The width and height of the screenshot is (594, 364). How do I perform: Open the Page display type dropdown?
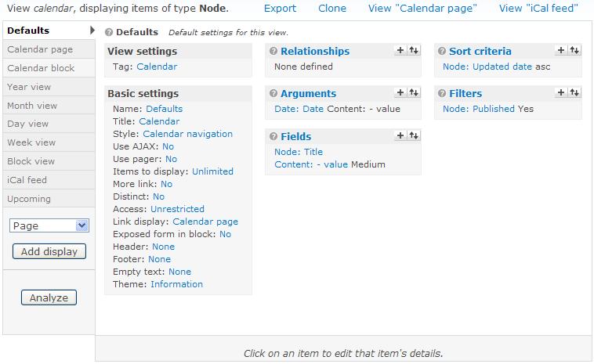tap(49, 225)
